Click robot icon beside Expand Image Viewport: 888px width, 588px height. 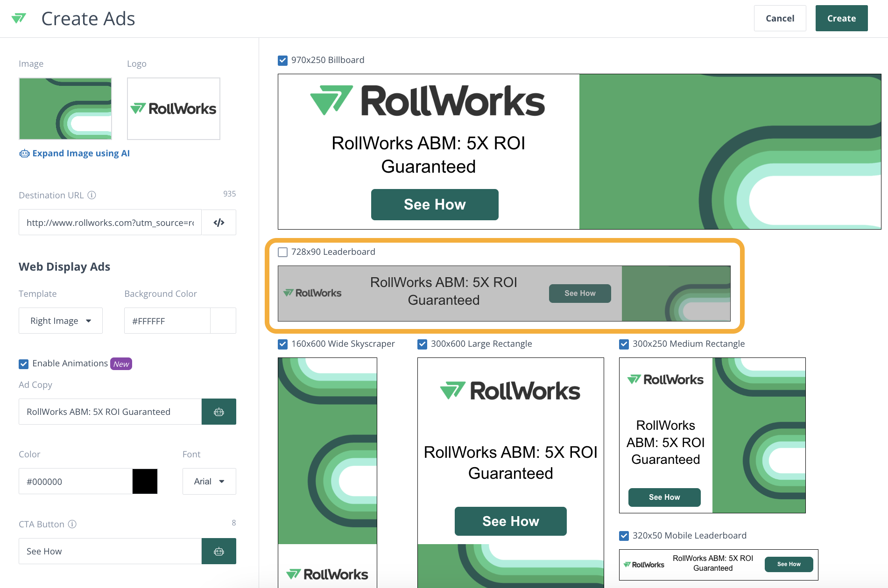[24, 154]
